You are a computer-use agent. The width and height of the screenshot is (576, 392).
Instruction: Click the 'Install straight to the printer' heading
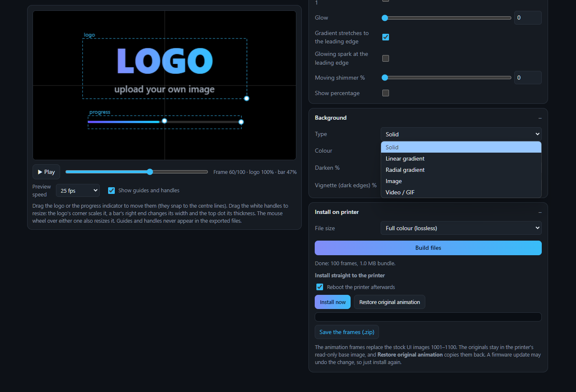[350, 275]
